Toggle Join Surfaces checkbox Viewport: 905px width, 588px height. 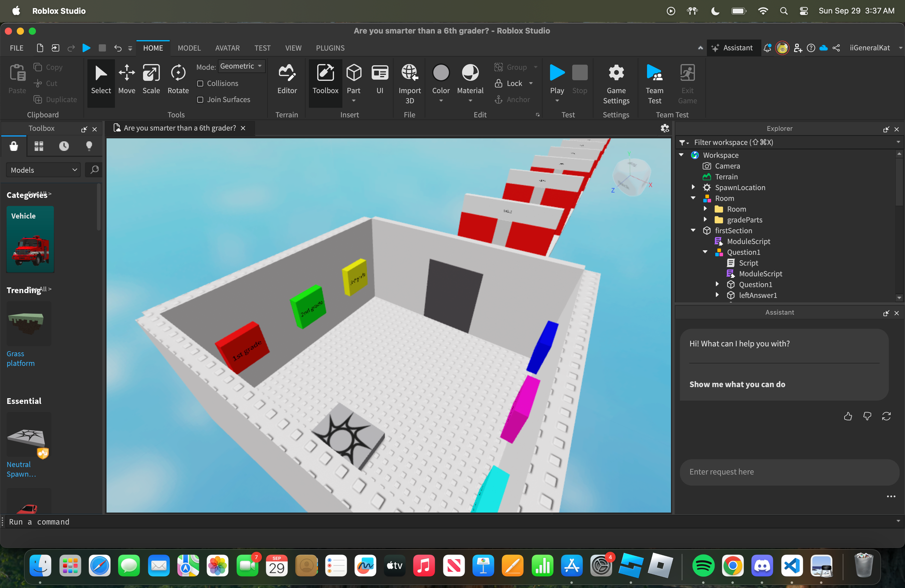pyautogui.click(x=201, y=100)
